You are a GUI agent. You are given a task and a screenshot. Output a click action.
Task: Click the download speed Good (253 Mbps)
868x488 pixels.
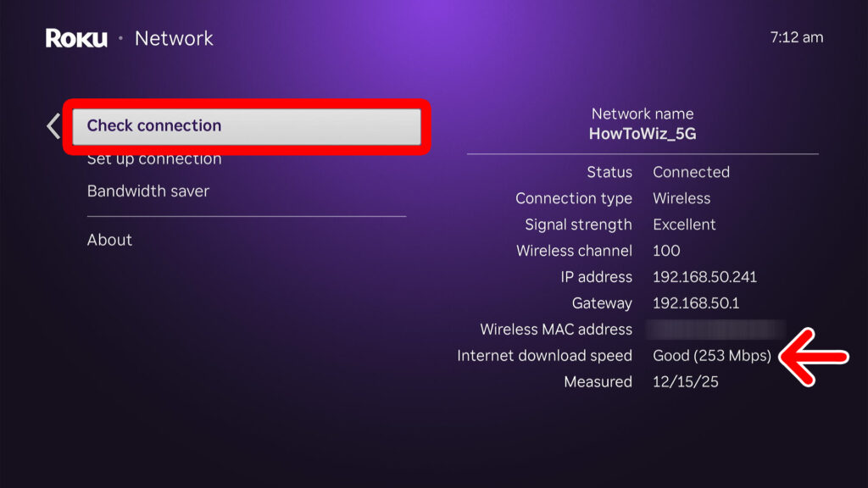[713, 356]
